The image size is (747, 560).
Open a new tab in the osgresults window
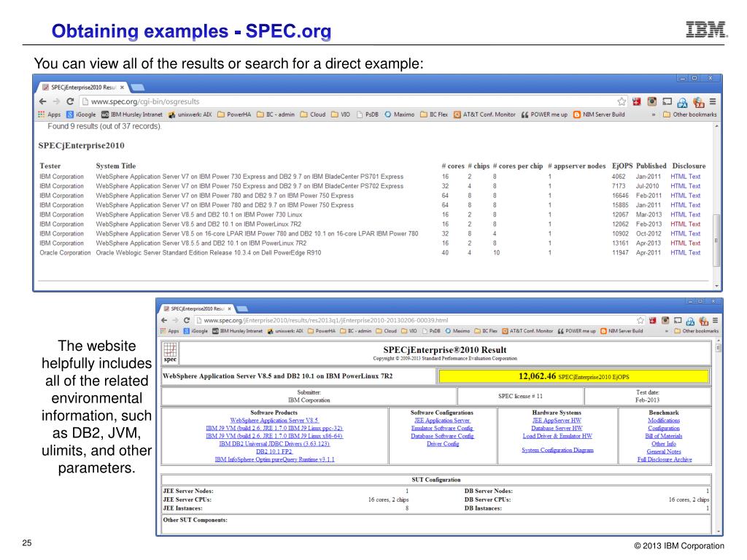click(138, 87)
